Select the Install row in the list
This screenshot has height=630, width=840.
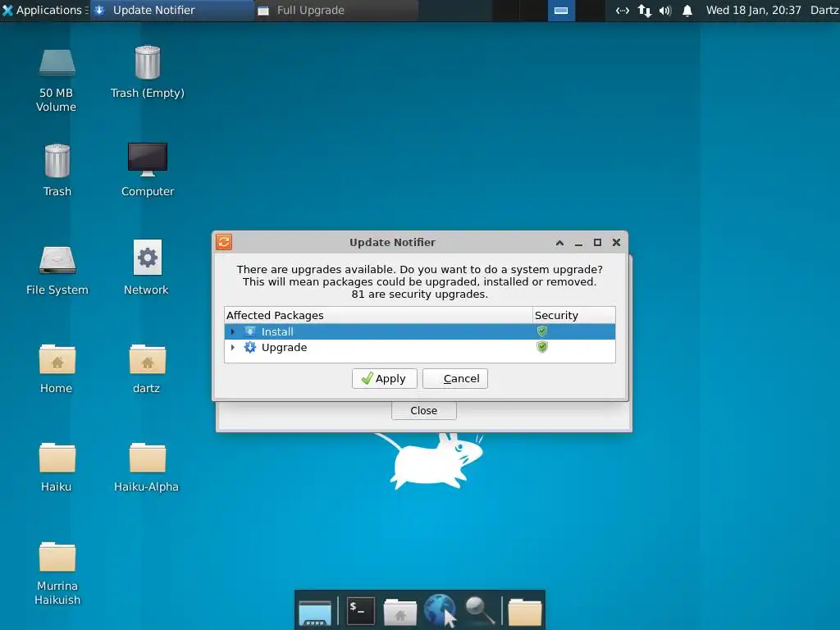[419, 331]
